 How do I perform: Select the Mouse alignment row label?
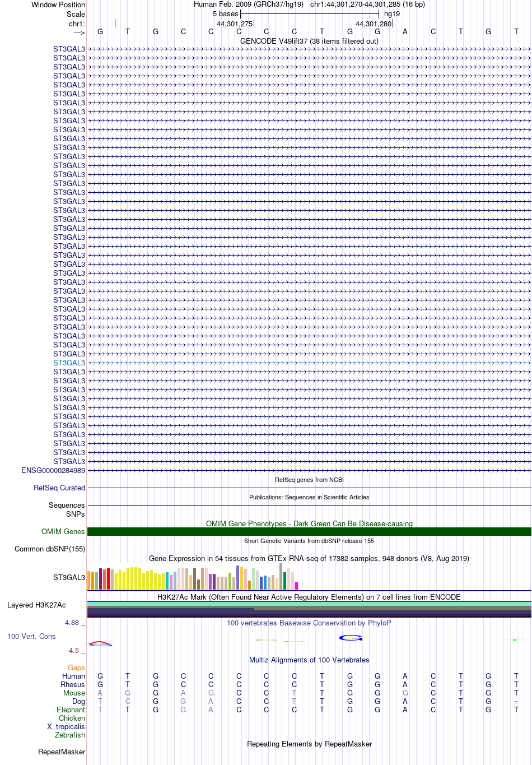click(x=74, y=693)
